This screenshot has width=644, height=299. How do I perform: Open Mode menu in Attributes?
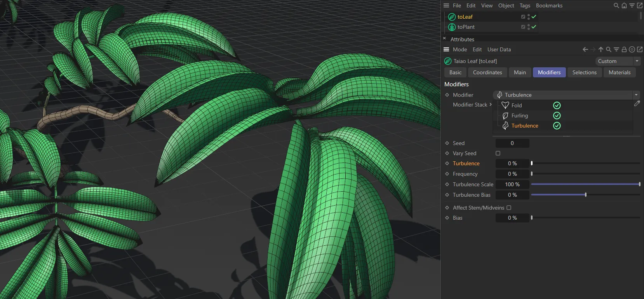460,49
